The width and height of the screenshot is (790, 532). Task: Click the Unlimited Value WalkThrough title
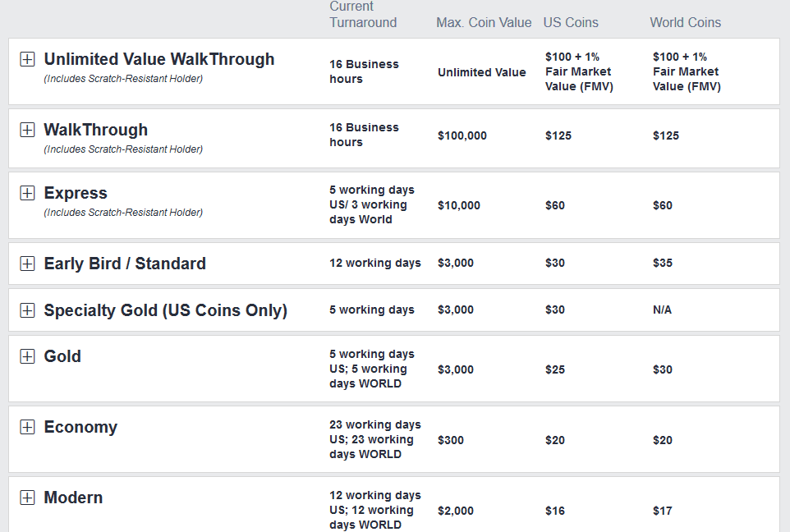point(159,59)
